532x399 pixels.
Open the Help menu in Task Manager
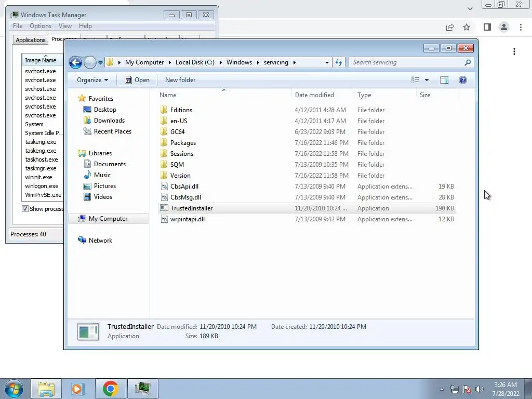coord(85,26)
